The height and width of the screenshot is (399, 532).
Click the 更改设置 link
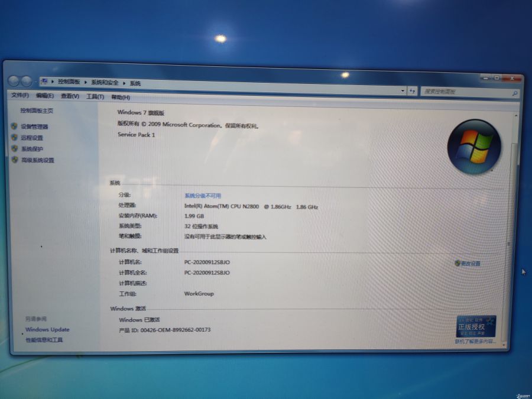pyautogui.click(x=471, y=263)
